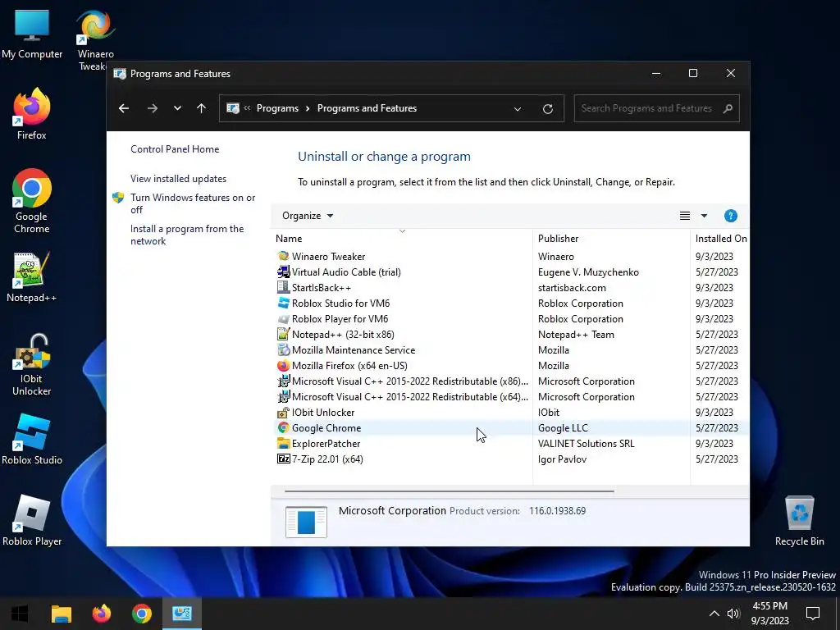Screen dimensions: 840x630
Task: Select the IObit Unlocker desktop shortcut
Action: (32, 364)
